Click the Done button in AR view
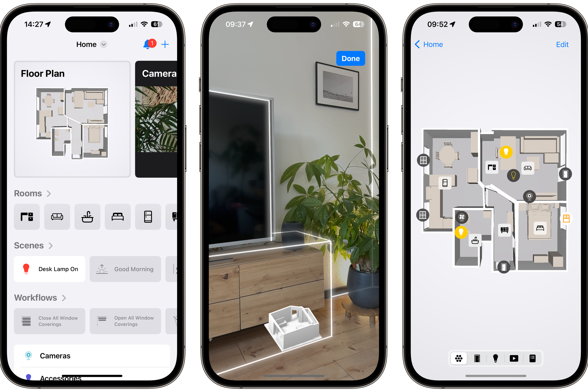This screenshot has height=392, width=588. click(350, 59)
